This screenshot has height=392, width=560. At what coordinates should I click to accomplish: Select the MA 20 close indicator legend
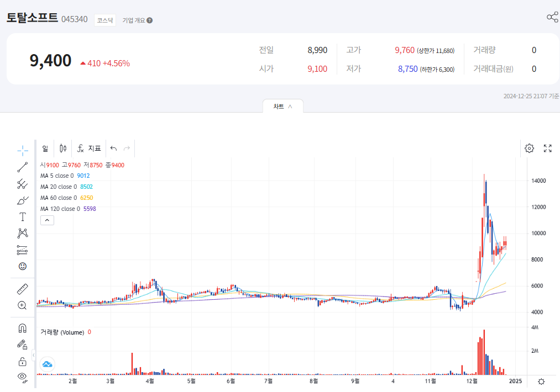pos(66,187)
